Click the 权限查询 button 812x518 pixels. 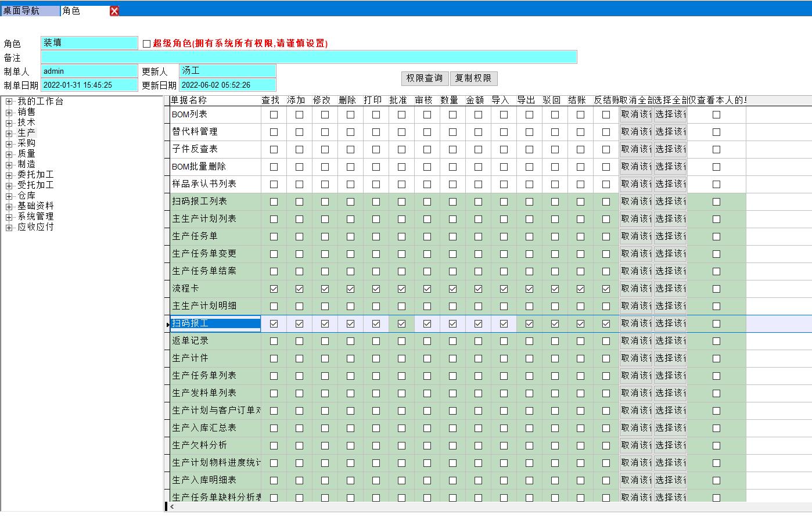tap(424, 78)
